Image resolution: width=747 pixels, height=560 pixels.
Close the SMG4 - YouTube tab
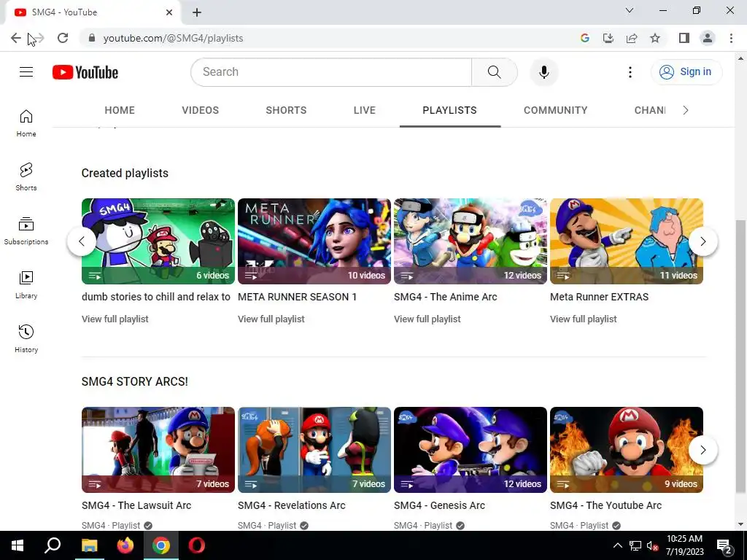169,12
